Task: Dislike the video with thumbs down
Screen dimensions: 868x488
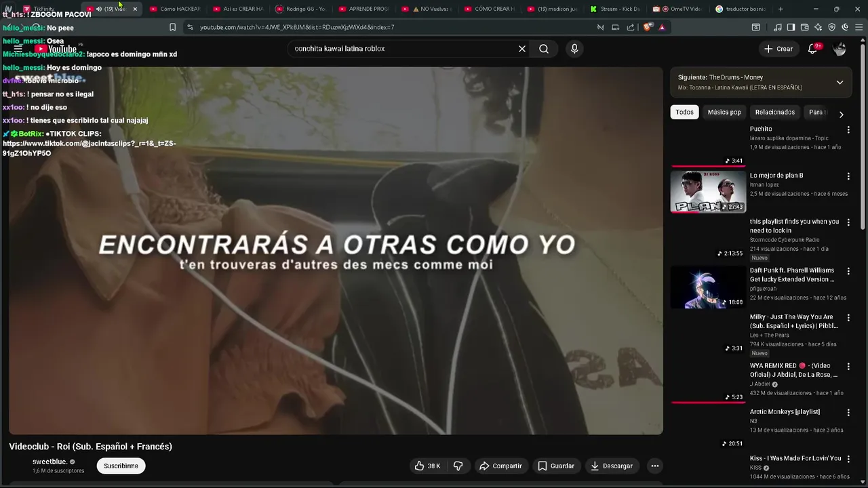Action: [x=458, y=466]
